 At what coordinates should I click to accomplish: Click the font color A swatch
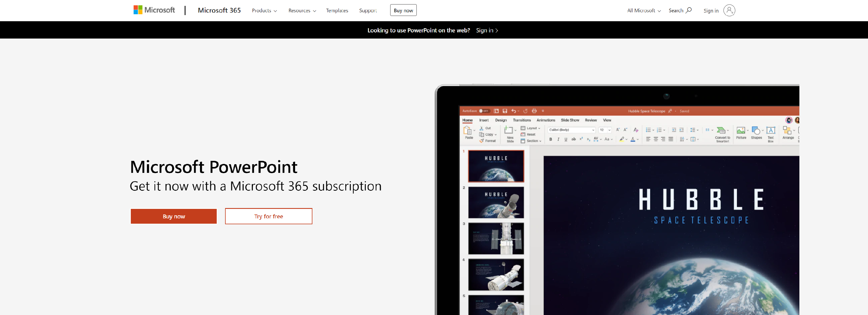pyautogui.click(x=633, y=139)
